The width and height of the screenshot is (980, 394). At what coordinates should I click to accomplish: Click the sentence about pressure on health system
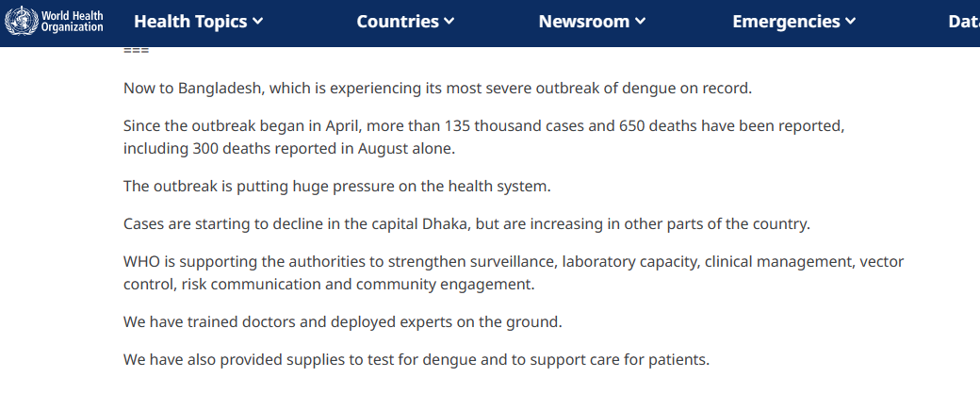click(337, 187)
